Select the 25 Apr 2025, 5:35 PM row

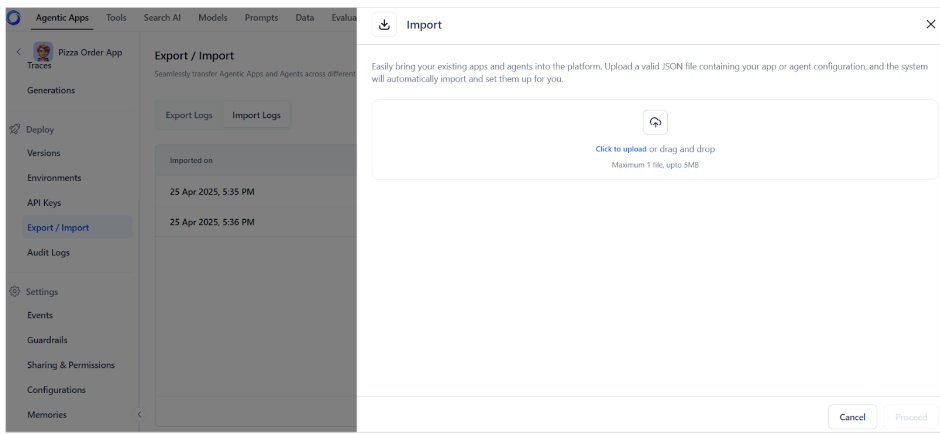tap(257, 192)
